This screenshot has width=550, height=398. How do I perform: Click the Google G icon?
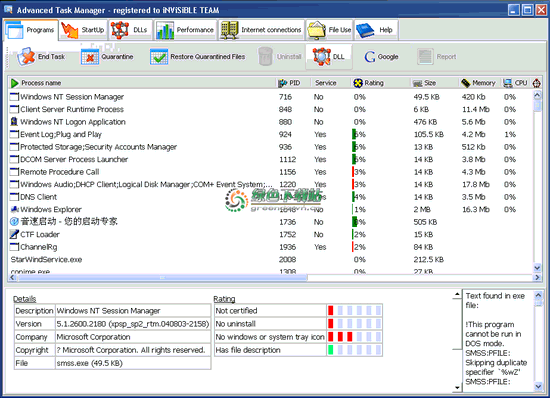tap(370, 56)
